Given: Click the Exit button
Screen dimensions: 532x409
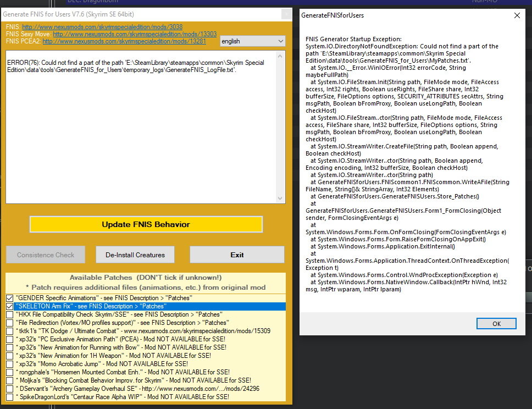Looking at the screenshot, I should coord(237,255).
